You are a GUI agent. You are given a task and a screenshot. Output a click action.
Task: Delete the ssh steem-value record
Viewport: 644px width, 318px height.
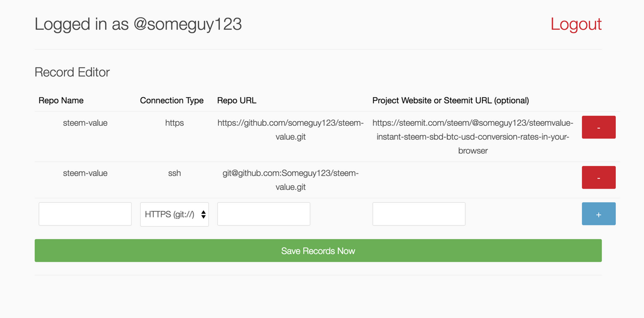click(598, 178)
